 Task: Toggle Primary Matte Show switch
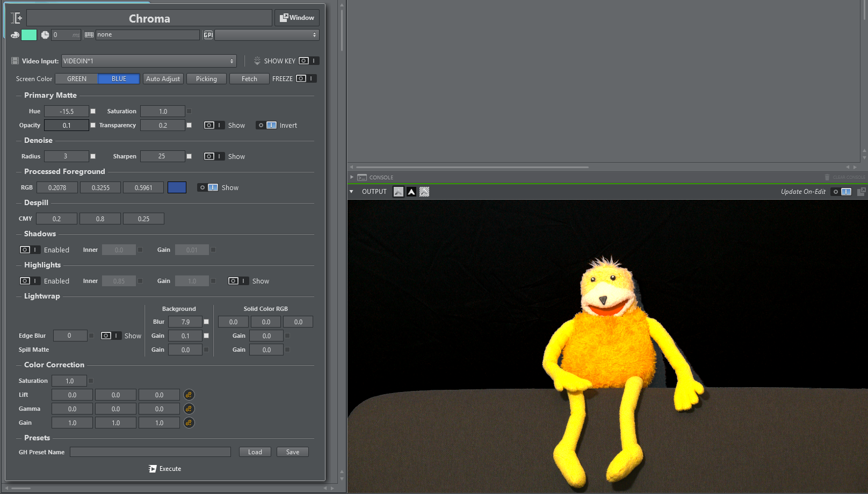pos(214,125)
